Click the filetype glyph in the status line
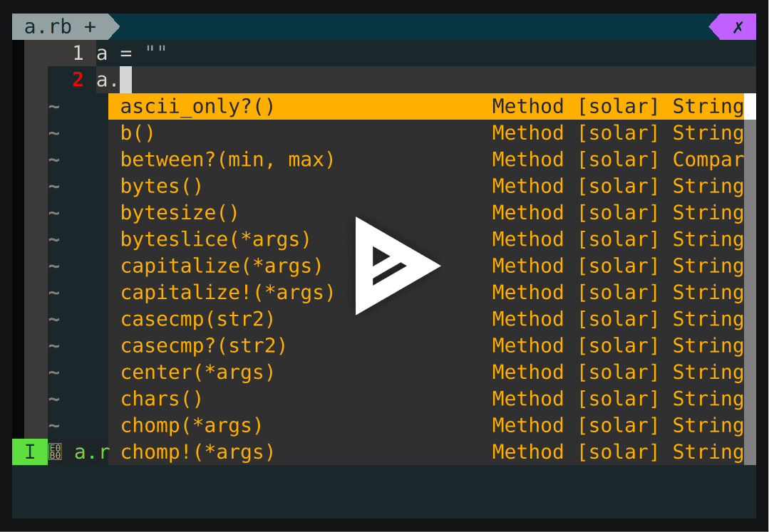 click(x=55, y=452)
